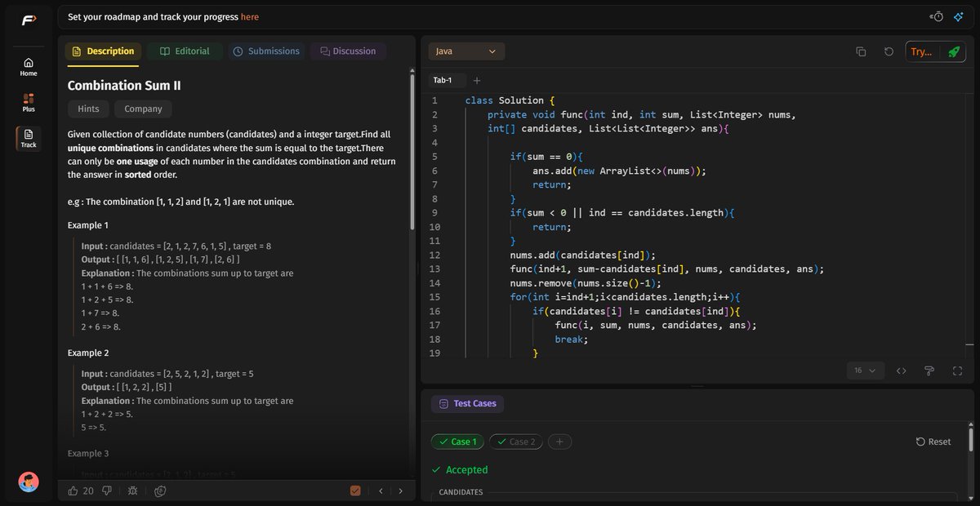This screenshot has height=506, width=980.
Task: Click the 'Example 1' heading
Action: click(x=88, y=225)
